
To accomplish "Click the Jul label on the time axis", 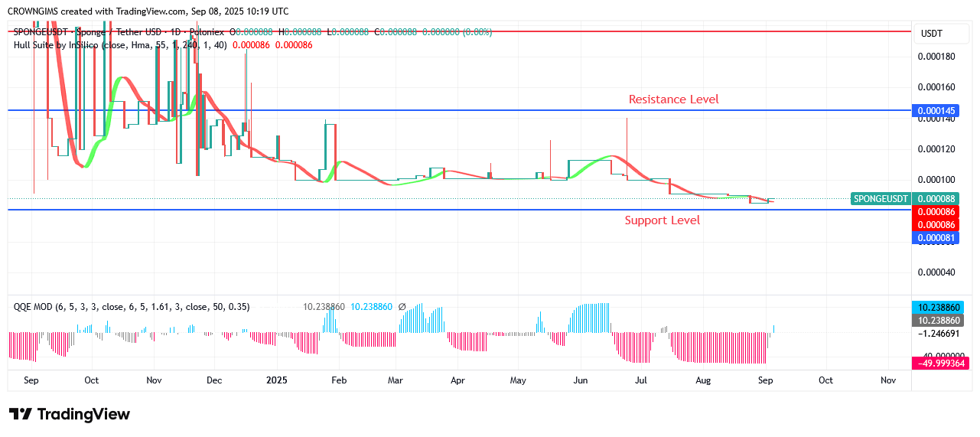I will coord(641,380).
